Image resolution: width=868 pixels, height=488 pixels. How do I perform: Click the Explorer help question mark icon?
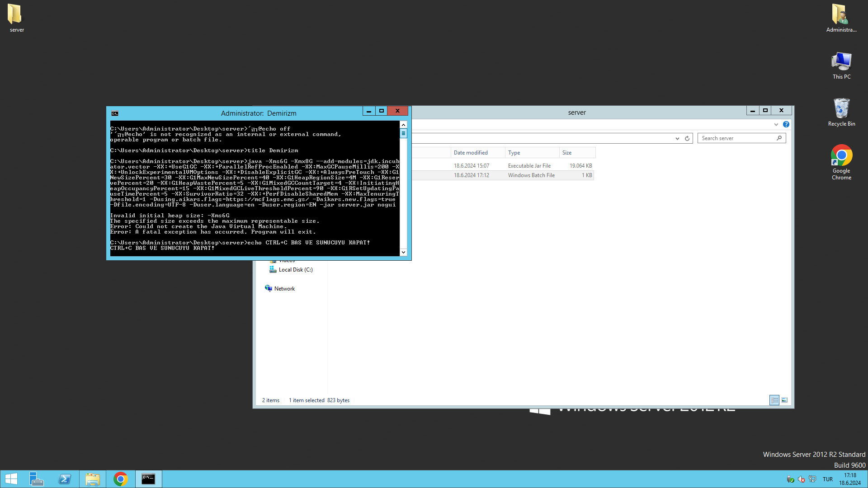click(786, 124)
